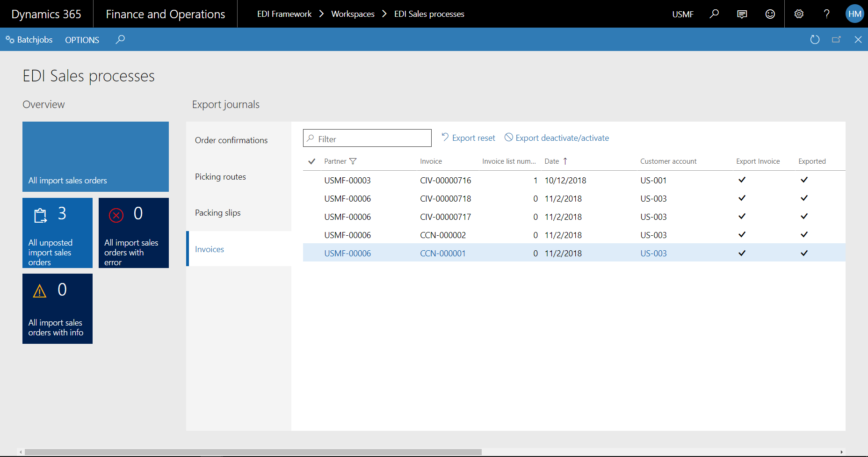
Task: Switch to the Packing slips tab
Action: click(239, 213)
